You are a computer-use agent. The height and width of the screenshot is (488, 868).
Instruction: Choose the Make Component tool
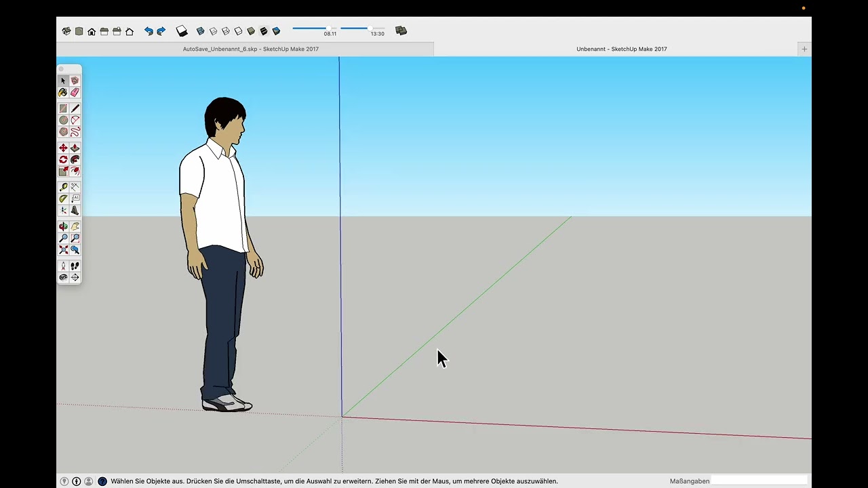coord(75,81)
